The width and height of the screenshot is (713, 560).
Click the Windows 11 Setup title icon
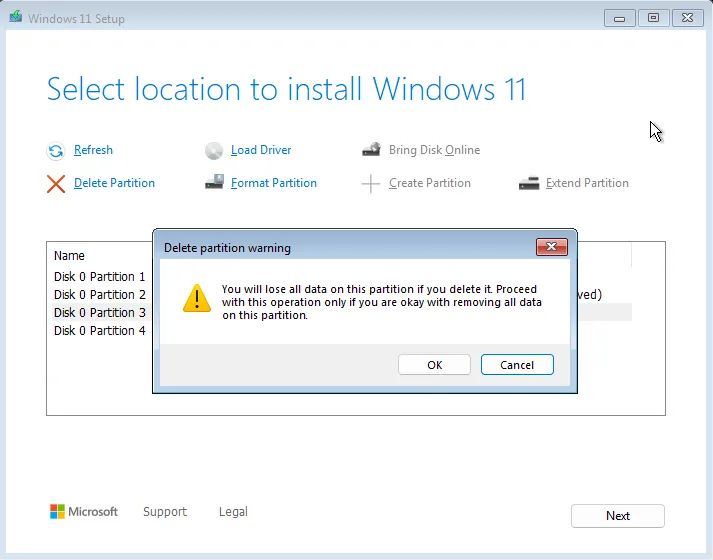[x=15, y=18]
